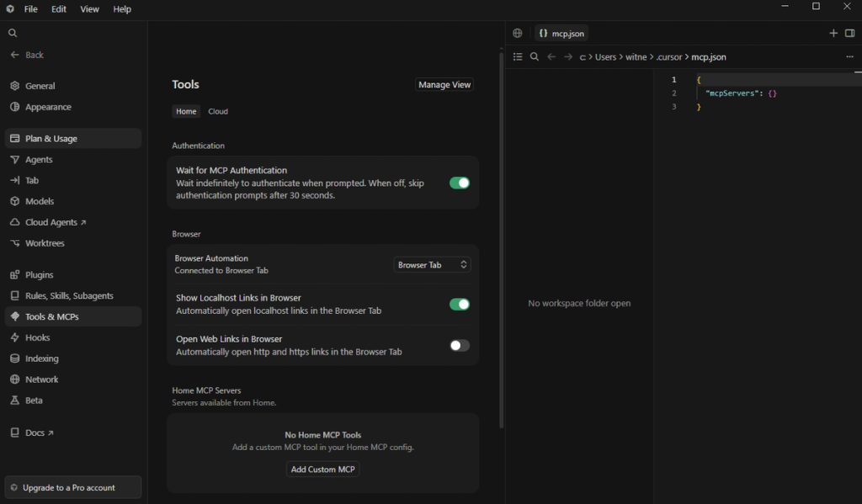Image resolution: width=862 pixels, height=504 pixels.
Task: Click mcp.json in the breadcrumb path
Action: click(x=709, y=56)
